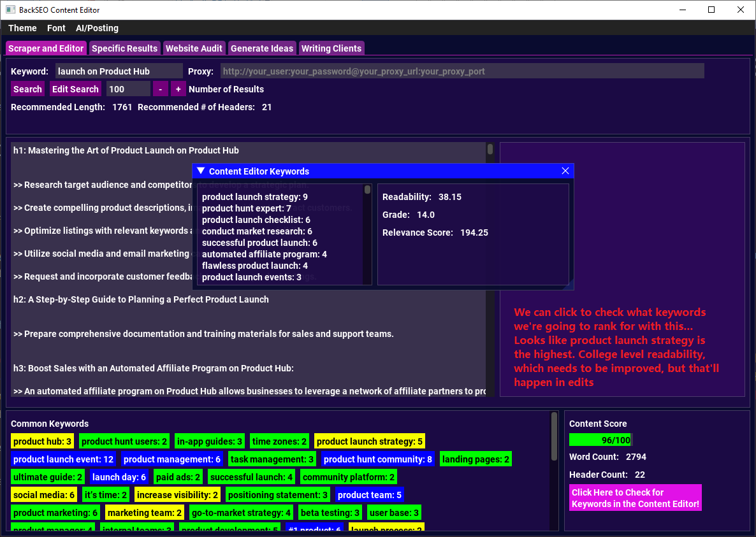Increase number of results with plus button
The image size is (756, 537).
pos(178,89)
